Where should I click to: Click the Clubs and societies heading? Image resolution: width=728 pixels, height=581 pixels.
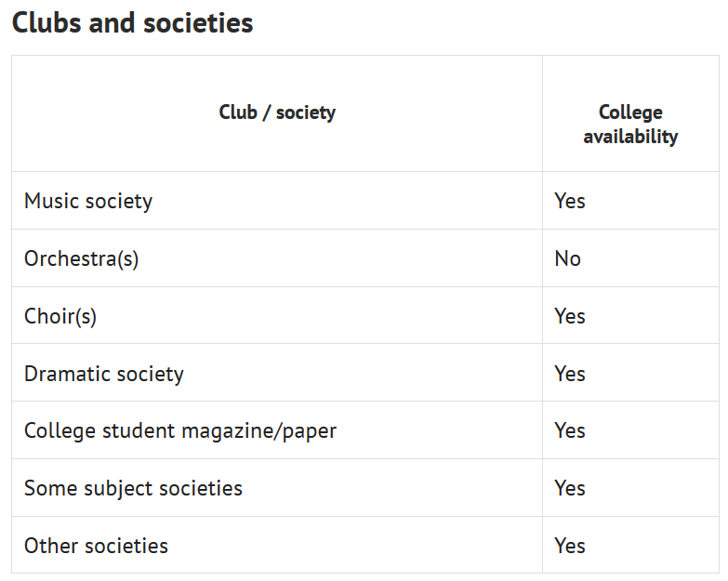pyautogui.click(x=132, y=22)
